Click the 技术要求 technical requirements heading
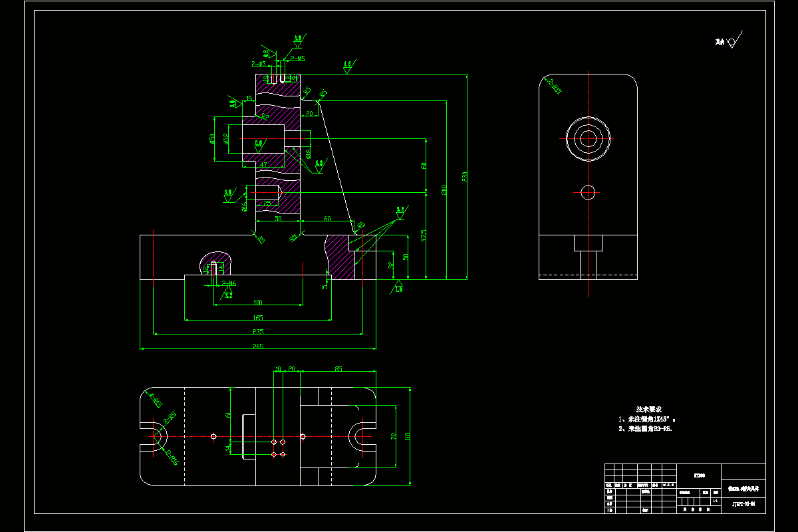 pos(648,410)
